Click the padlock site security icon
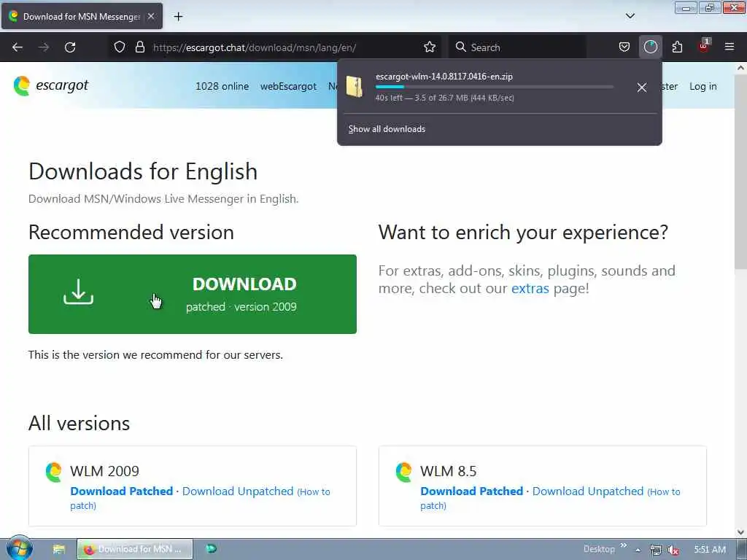 (139, 47)
